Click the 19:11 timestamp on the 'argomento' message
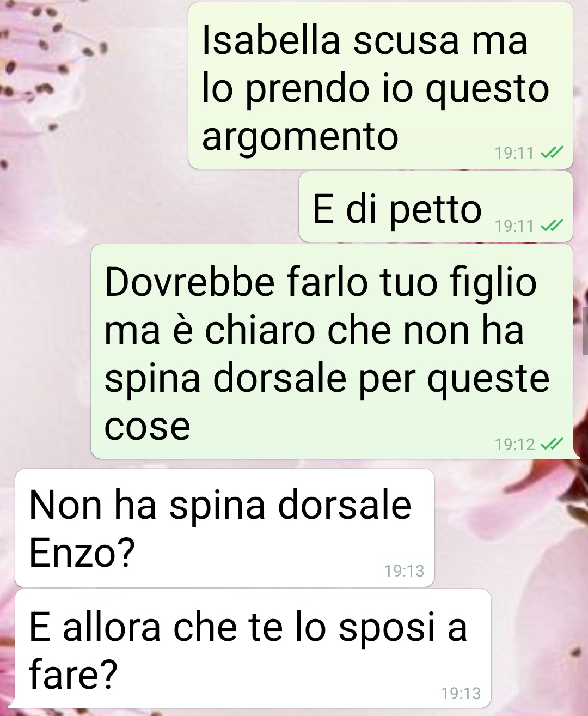Image resolution: width=588 pixels, height=716 pixels. [514, 153]
